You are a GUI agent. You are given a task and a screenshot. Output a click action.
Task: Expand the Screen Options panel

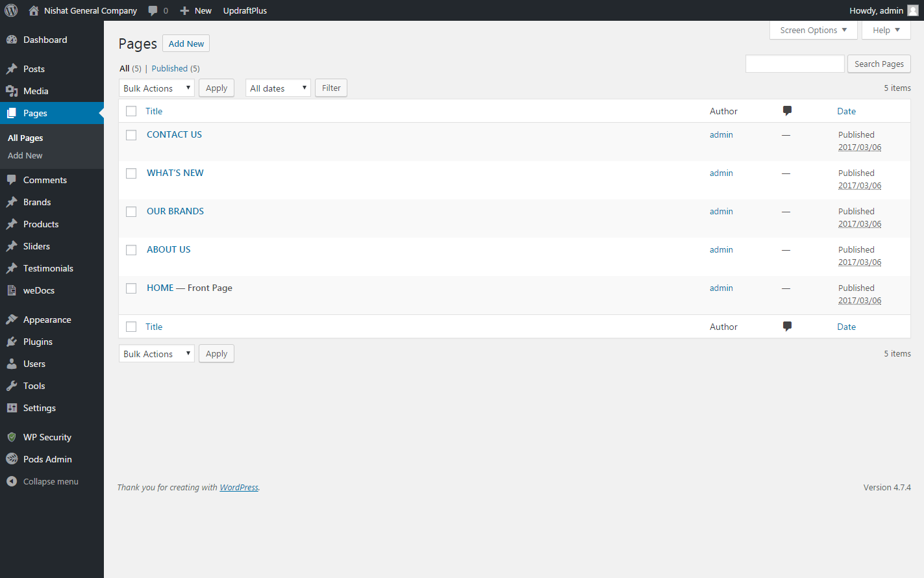point(813,30)
